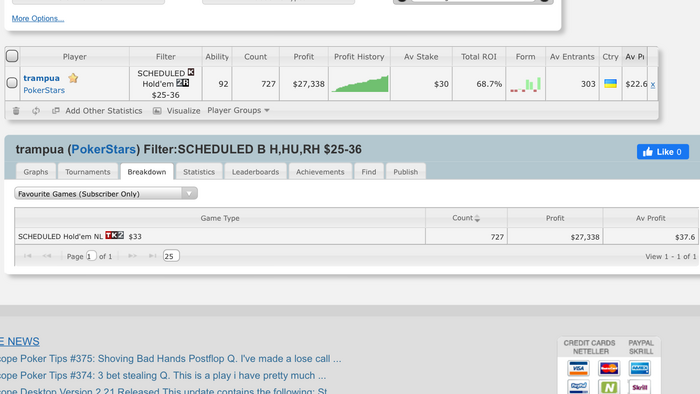Switch to the Tournaments tab

coord(88,172)
